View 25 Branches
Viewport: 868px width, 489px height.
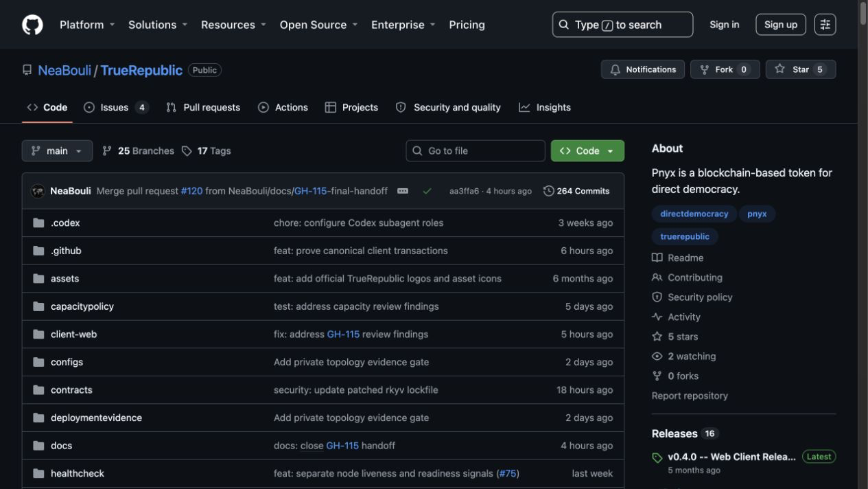(x=138, y=151)
